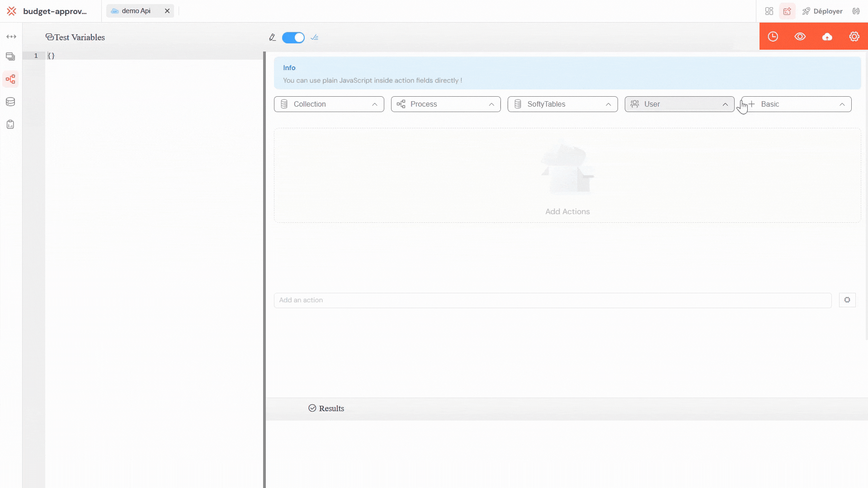Click the Déployer button
868x488 pixels.
pyautogui.click(x=822, y=11)
